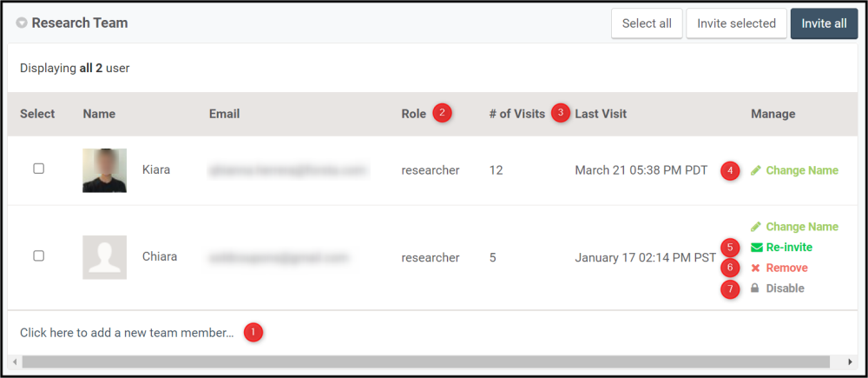Image resolution: width=868 pixels, height=378 pixels.
Task: Collapse the Research Team section arrow
Action: (x=22, y=23)
